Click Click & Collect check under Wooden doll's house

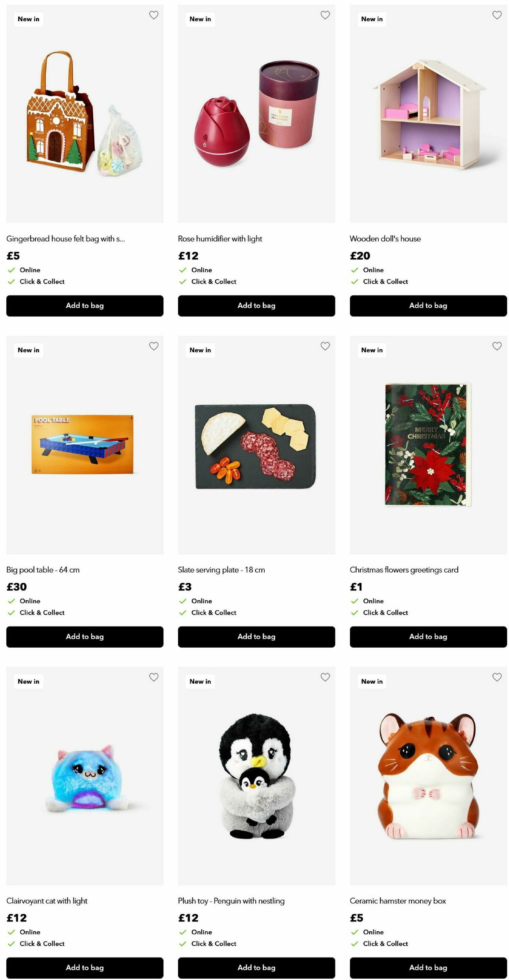[x=355, y=281]
